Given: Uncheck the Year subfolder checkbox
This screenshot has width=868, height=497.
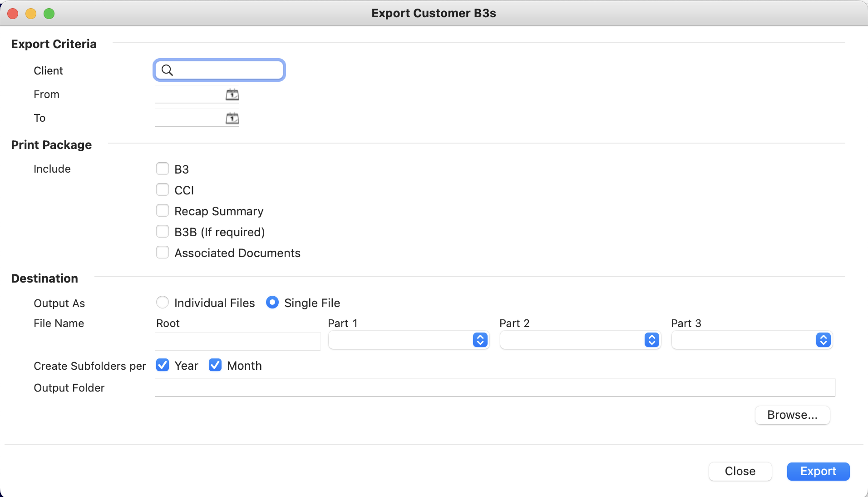Looking at the screenshot, I should pyautogui.click(x=163, y=365).
